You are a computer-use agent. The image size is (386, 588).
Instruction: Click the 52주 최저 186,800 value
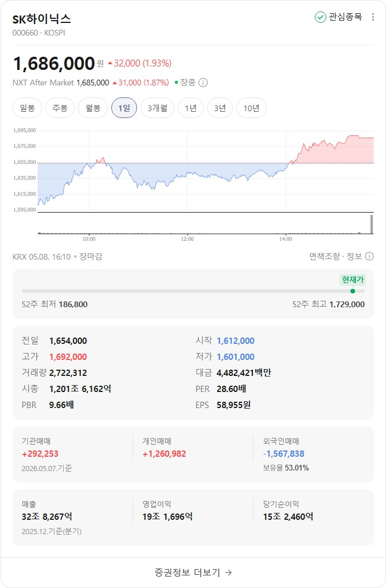point(73,304)
